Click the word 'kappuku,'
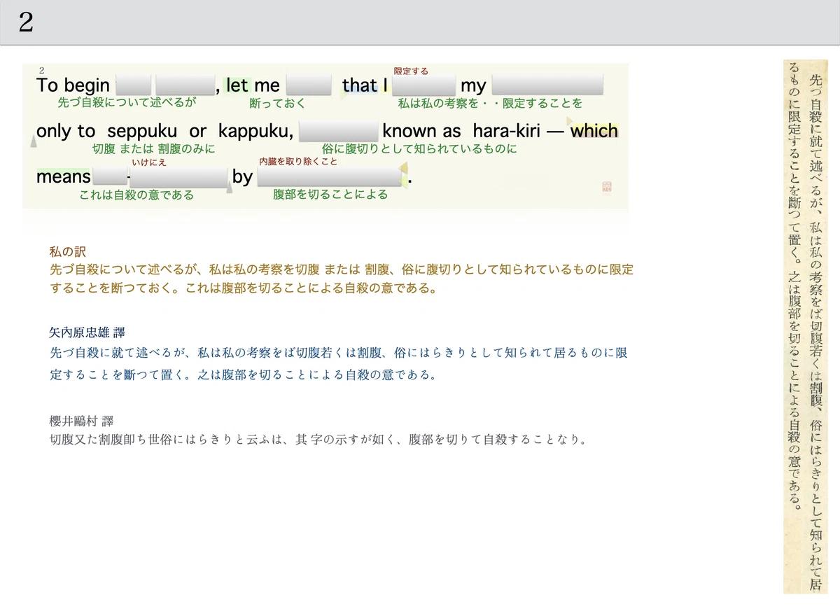Image resolution: width=840 pixels, height=616 pixels. [255, 131]
